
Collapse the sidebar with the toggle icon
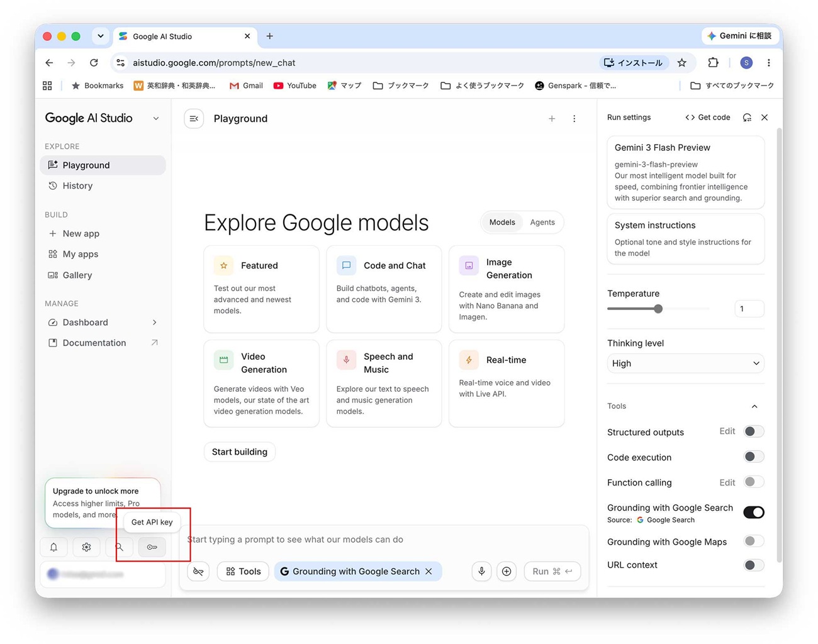point(194,118)
